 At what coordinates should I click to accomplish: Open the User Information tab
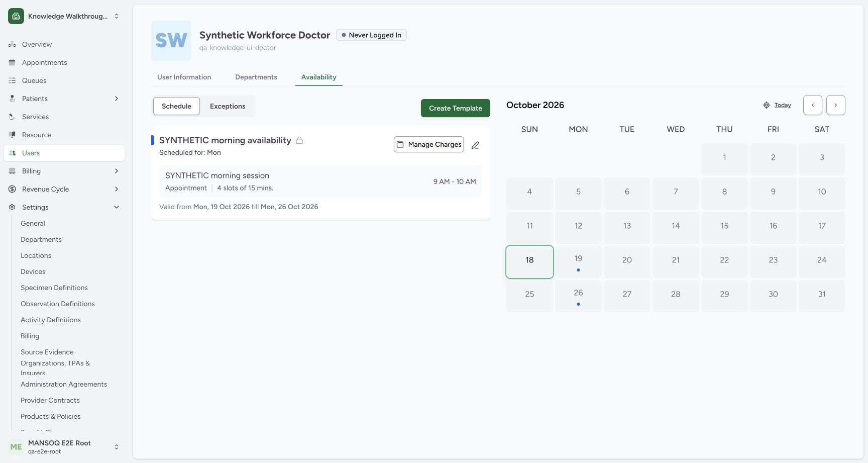(x=184, y=77)
